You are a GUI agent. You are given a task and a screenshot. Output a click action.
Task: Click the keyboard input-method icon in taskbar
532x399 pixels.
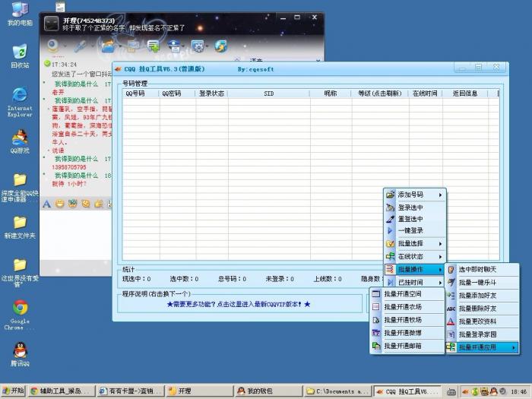[451, 391]
